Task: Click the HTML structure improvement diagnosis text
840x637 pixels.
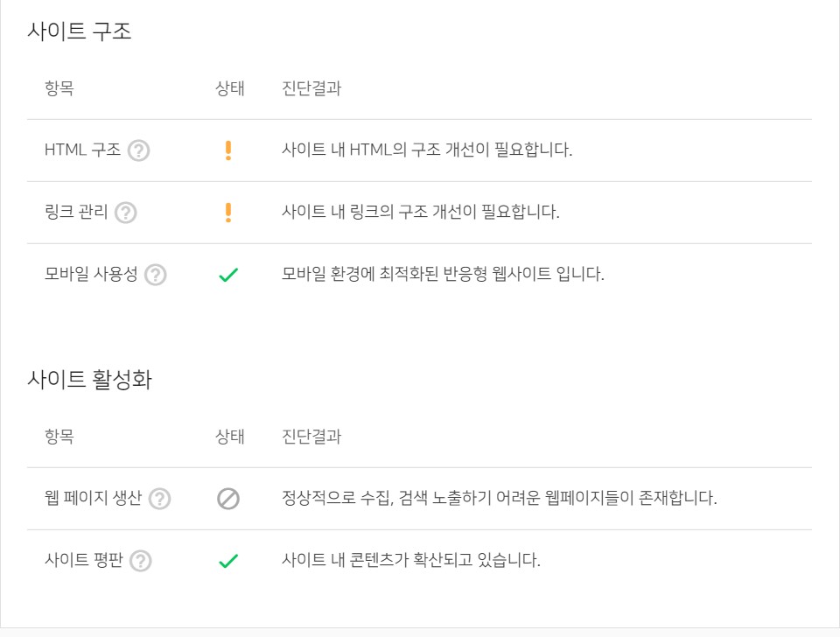Action: 427,150
